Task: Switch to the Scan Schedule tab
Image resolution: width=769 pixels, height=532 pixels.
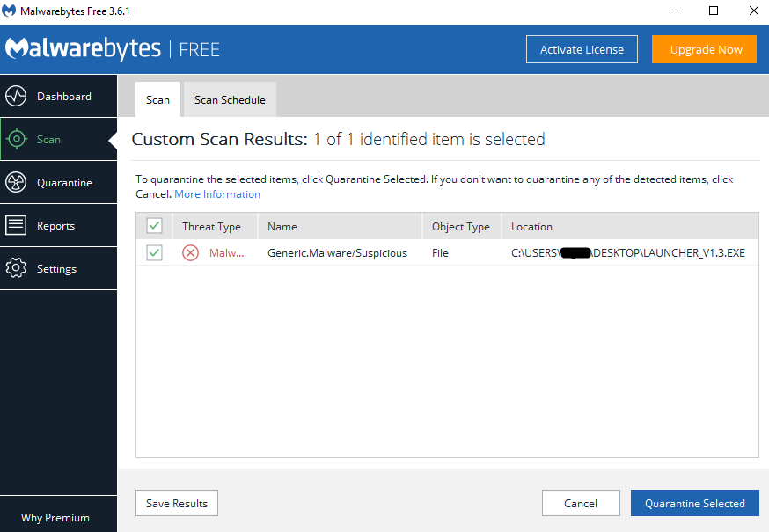Action: pyautogui.click(x=230, y=99)
